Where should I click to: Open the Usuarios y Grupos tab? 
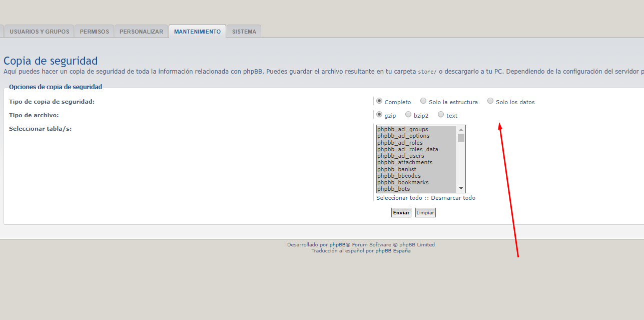tap(40, 32)
